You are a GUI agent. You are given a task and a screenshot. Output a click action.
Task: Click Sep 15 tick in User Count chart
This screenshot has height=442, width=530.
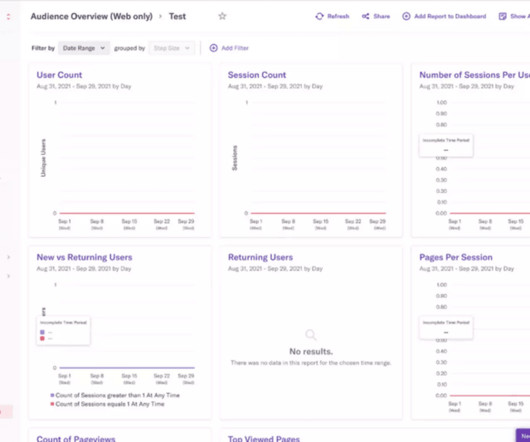[129, 224]
